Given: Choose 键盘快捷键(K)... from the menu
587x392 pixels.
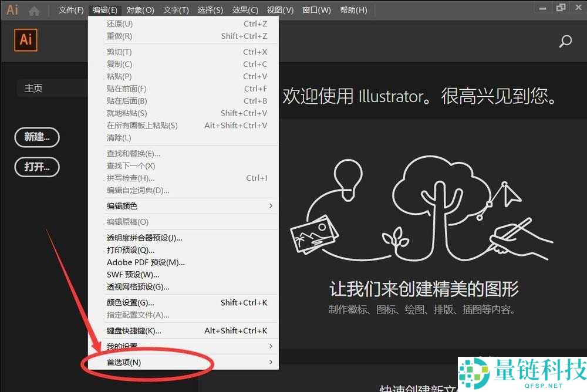Looking at the screenshot, I should coord(134,330).
